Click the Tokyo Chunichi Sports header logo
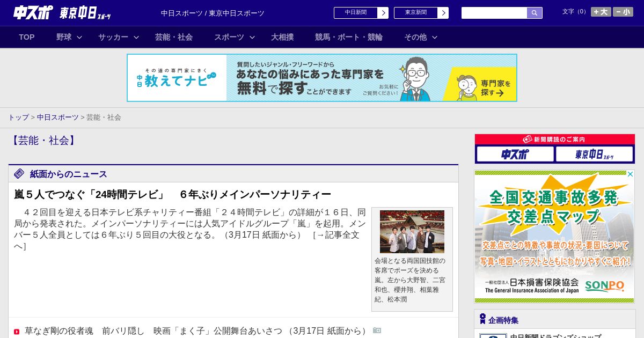Image resolution: width=644 pixels, height=338 pixels. coord(85,13)
